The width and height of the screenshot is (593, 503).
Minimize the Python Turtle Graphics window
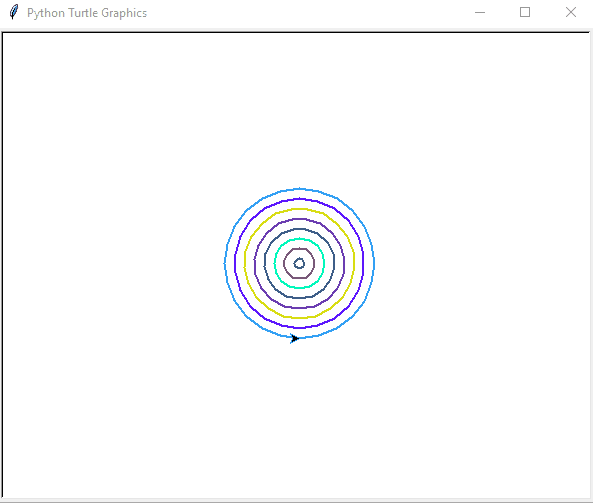coord(480,12)
